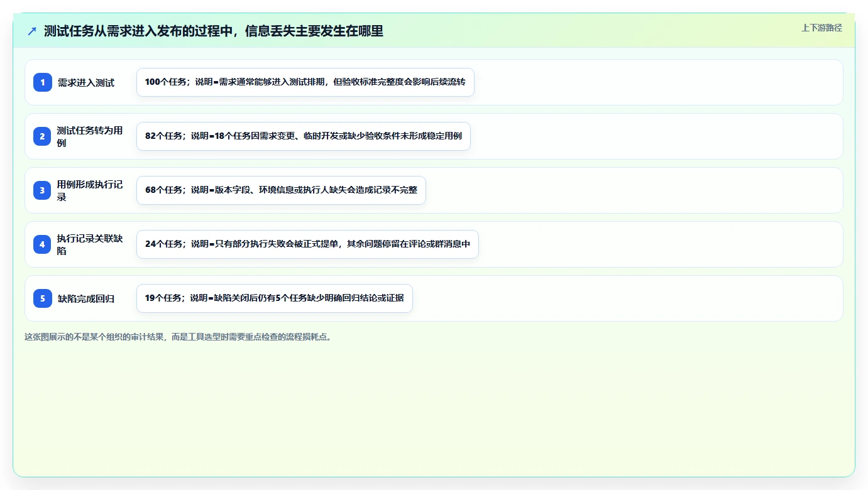Select the 缺陷完成回归 step label
The image size is (868, 490).
(x=86, y=299)
